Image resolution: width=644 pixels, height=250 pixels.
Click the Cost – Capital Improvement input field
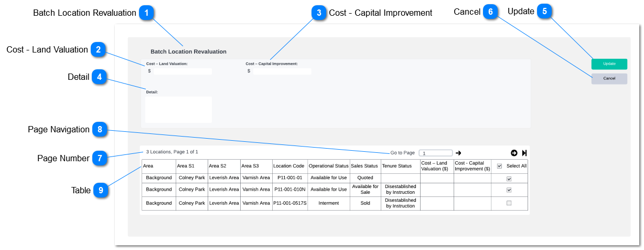coord(282,71)
